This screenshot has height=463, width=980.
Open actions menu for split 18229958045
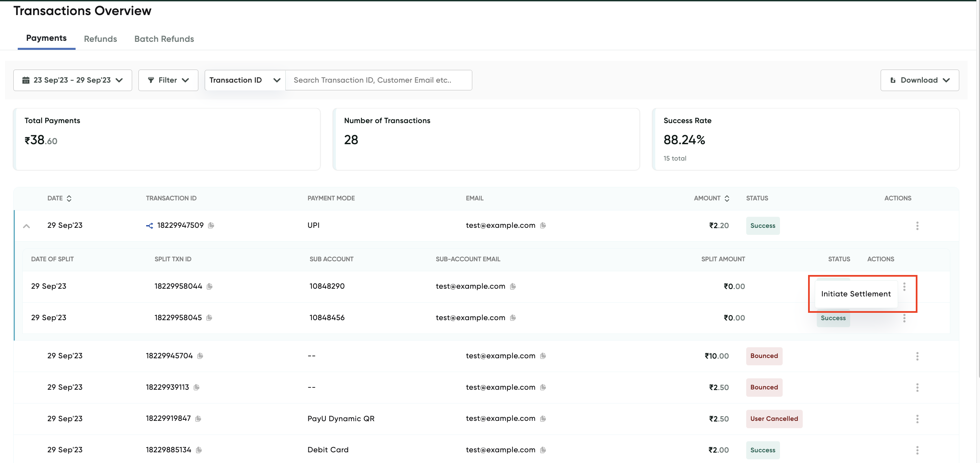coord(904,318)
